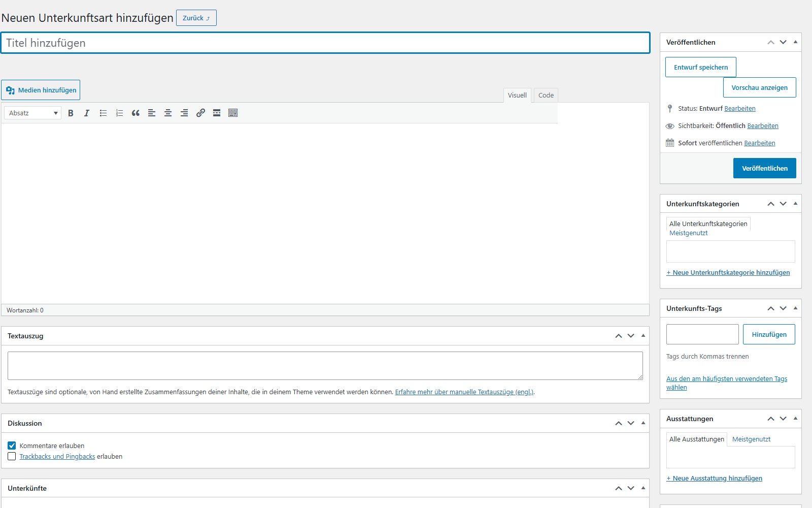The height and width of the screenshot is (508, 812).
Task: Uncheck Kommentare erlauben
Action: (x=12, y=446)
